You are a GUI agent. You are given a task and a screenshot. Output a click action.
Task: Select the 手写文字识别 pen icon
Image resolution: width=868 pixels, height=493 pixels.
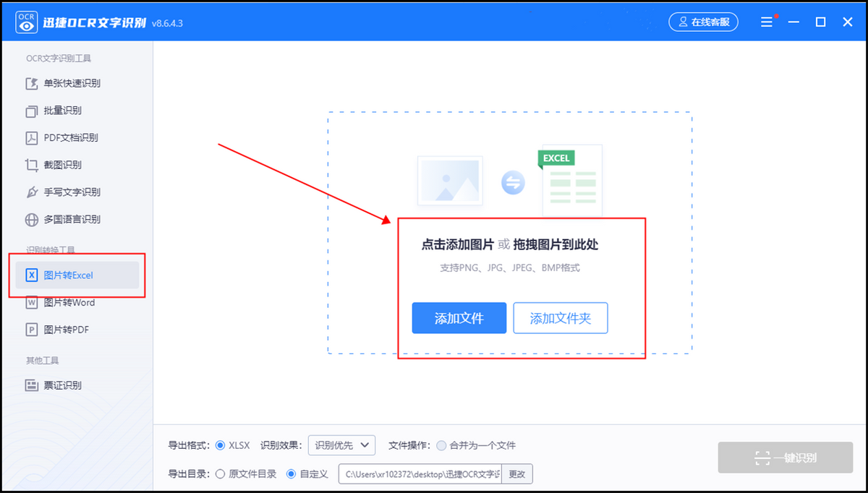32,192
